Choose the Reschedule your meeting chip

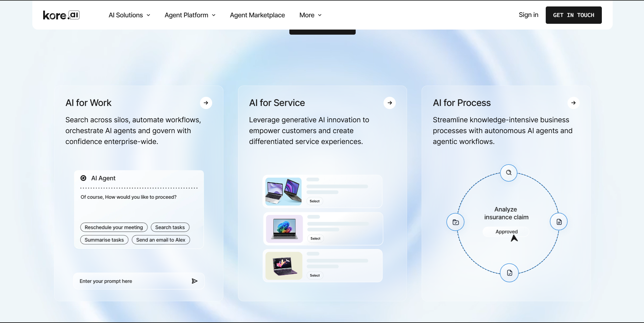pyautogui.click(x=114, y=227)
